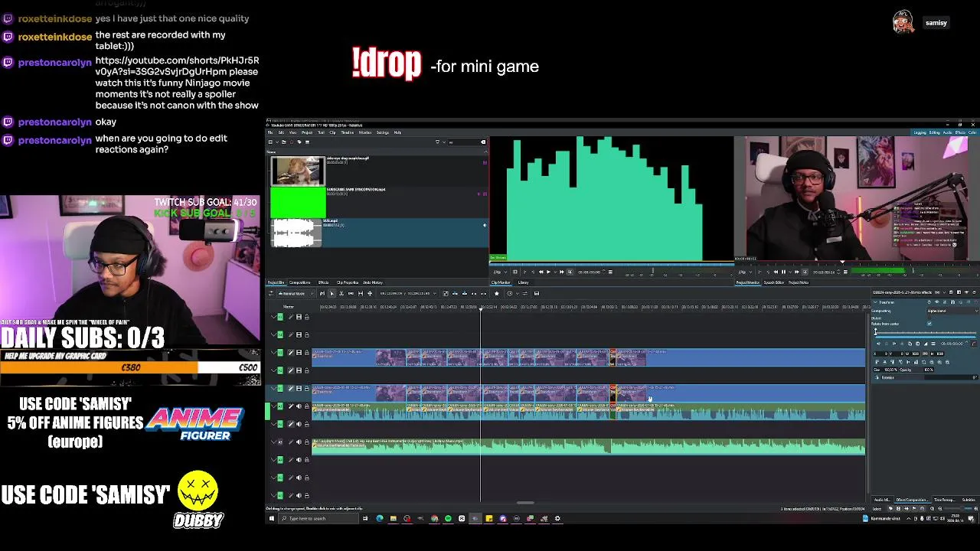980x551 pixels.
Task: Mute the bottom-most audio track
Action: [299, 495]
